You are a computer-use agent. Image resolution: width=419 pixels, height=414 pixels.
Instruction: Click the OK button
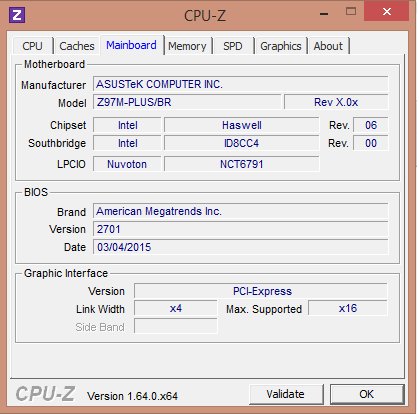point(367,394)
